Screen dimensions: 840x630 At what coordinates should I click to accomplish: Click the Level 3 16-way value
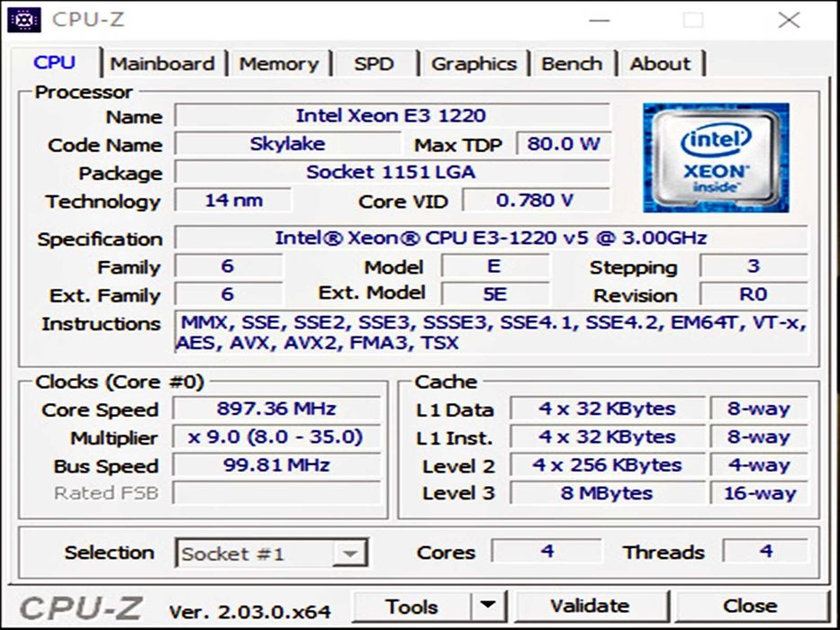tap(759, 493)
